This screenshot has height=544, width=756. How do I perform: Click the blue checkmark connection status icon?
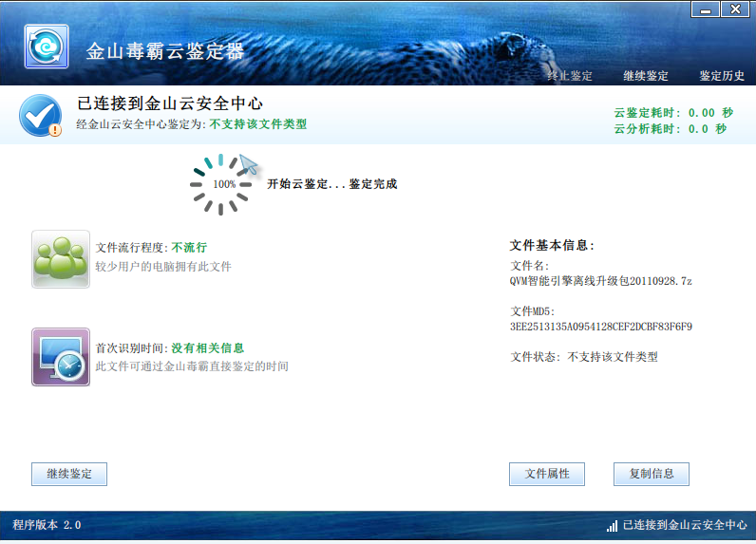pyautogui.click(x=41, y=116)
